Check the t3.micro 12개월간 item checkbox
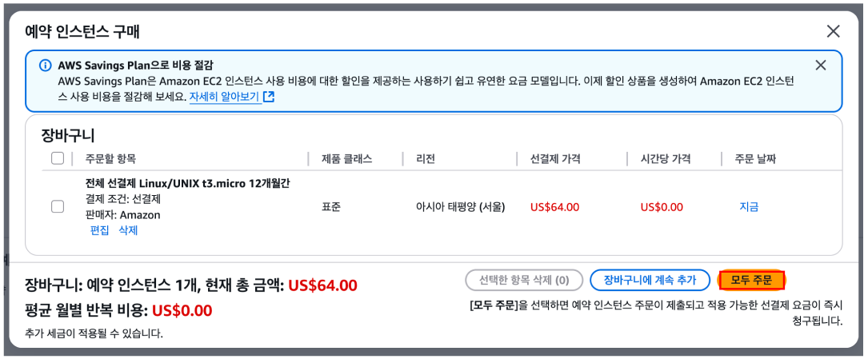 tap(58, 207)
